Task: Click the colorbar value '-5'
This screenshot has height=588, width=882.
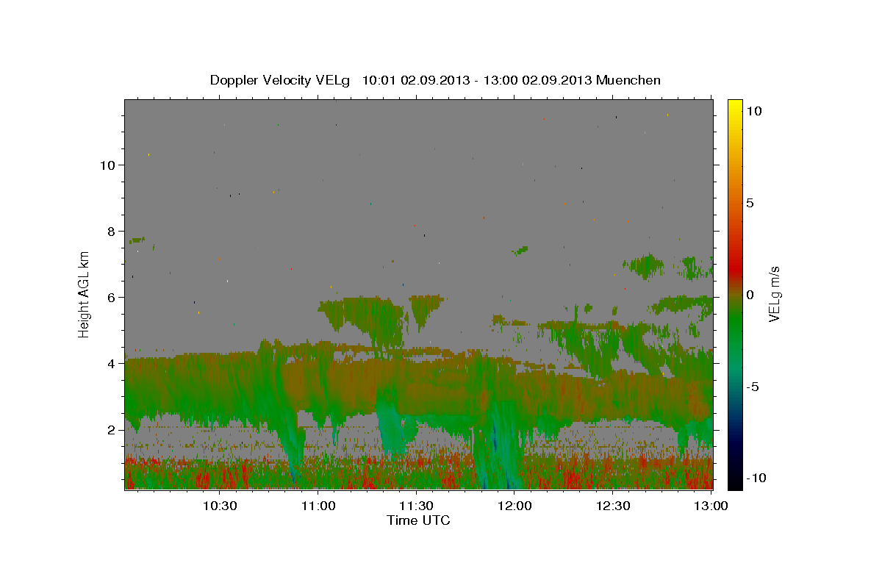Action: 753,387
